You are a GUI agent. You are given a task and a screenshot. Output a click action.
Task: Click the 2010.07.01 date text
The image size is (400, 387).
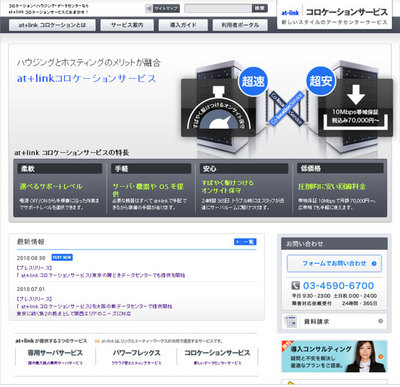pos(31,289)
